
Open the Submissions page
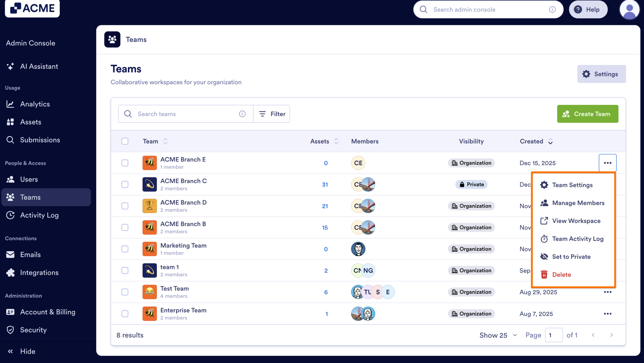(40, 140)
